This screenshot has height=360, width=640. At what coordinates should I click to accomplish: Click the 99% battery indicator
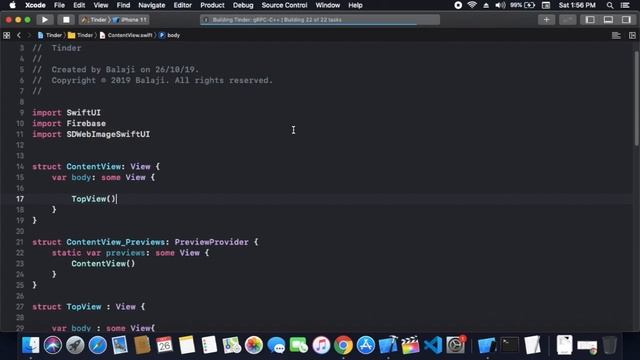(x=522, y=5)
